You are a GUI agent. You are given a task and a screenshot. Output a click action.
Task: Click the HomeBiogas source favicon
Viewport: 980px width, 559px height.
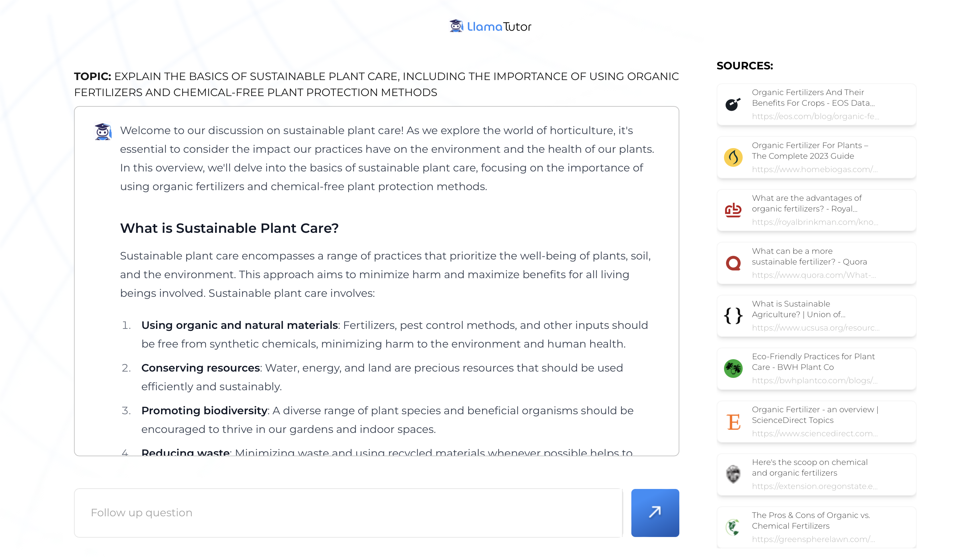(x=733, y=157)
